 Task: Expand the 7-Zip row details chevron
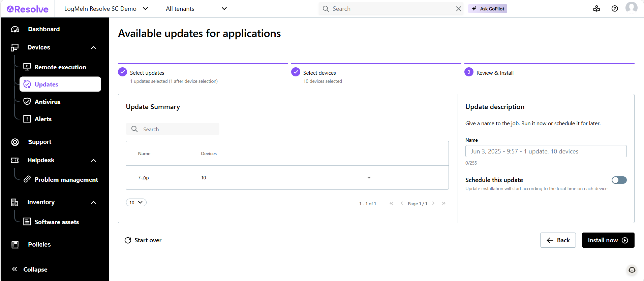pos(369,178)
